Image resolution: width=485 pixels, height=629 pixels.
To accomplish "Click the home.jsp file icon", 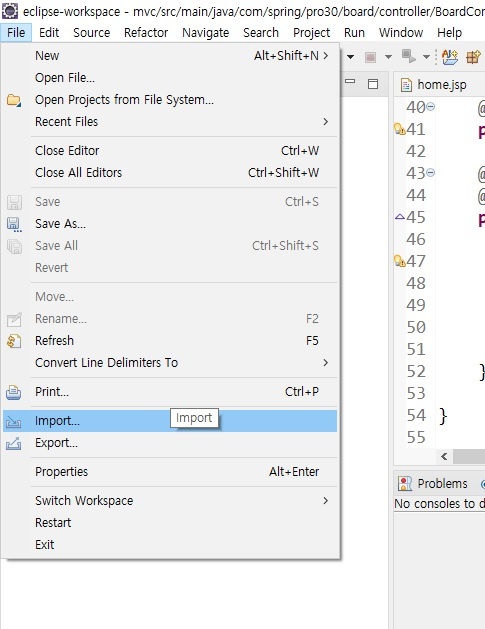I will [x=406, y=85].
